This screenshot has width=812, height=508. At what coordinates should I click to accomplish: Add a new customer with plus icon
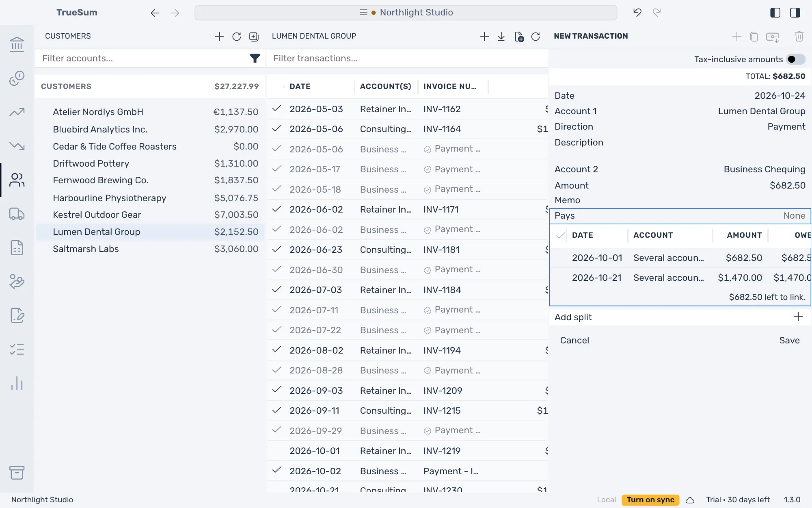219,36
